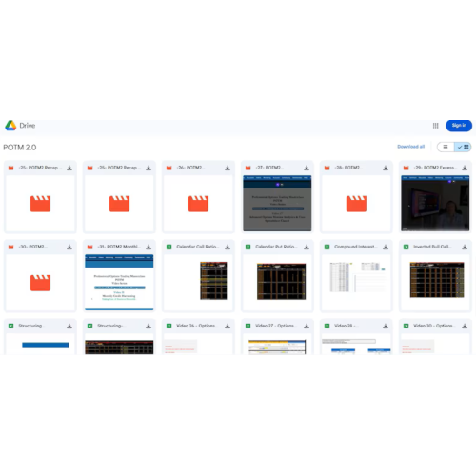
Task: Download the Inverted Bull Call spreadsheet
Action: [x=465, y=247]
